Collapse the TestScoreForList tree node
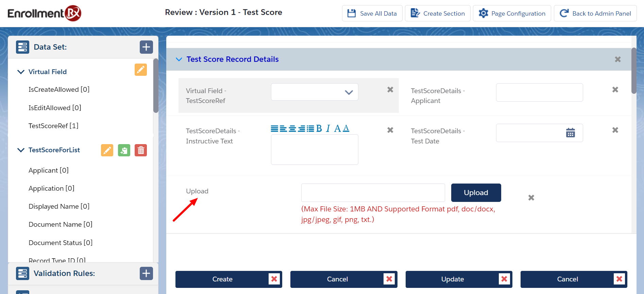The height and width of the screenshot is (294, 644). [21, 150]
